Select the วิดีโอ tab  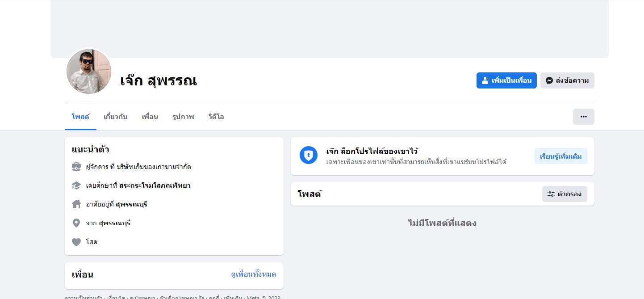(216, 117)
